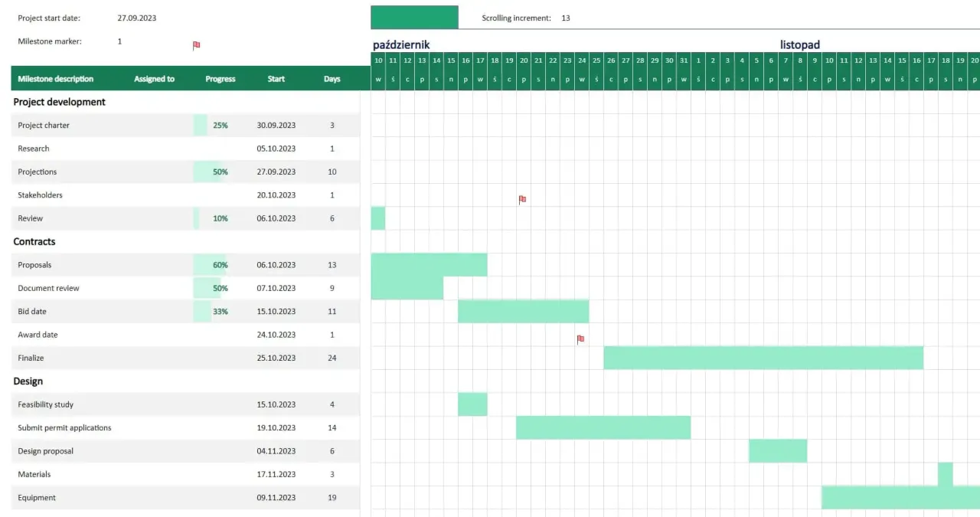Click the Progress column header
Image resolution: width=980 pixels, height=517 pixels.
[220, 79]
